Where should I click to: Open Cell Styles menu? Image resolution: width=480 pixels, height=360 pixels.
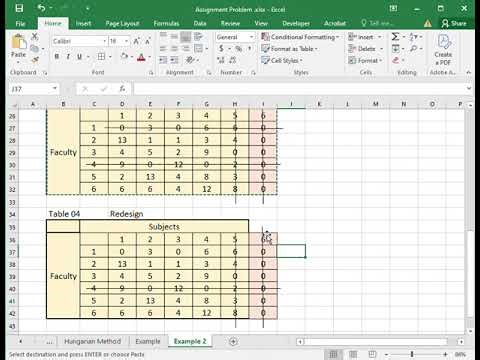(x=282, y=60)
